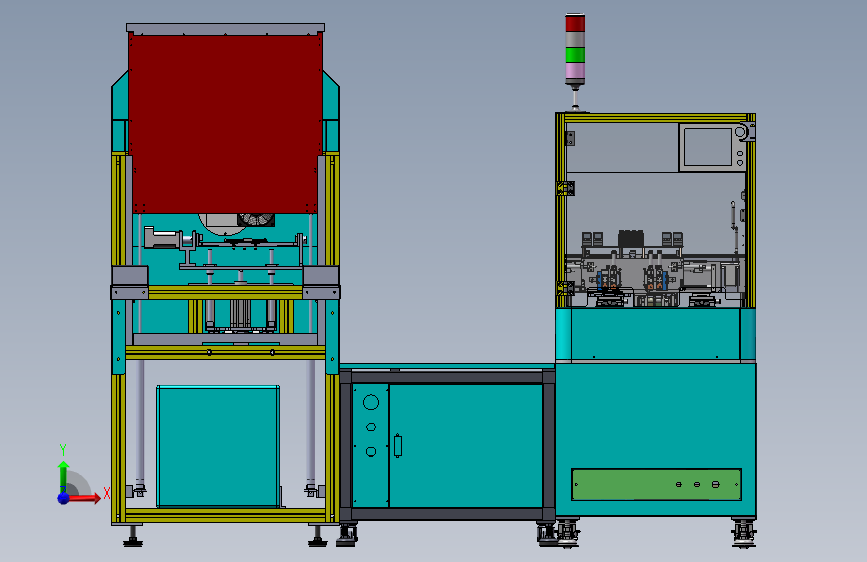Click the pink segment of the signal tower light
Screen dimensions: 867x562
coord(575,71)
